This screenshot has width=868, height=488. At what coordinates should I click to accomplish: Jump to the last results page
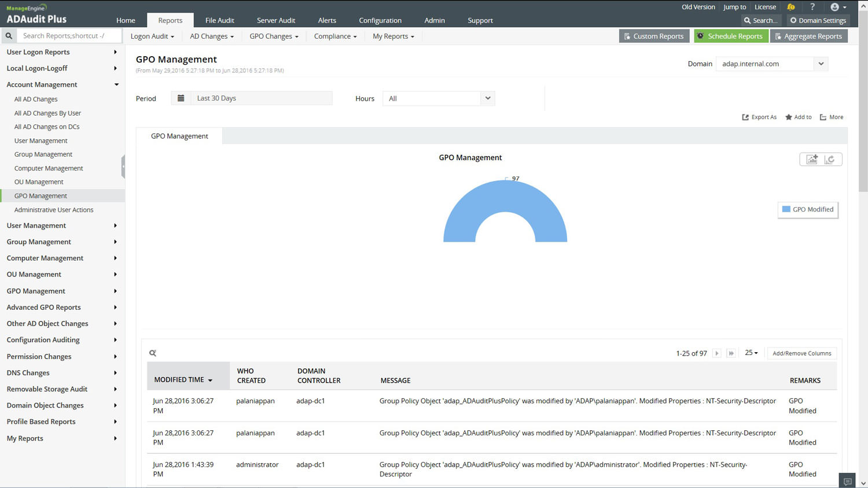pyautogui.click(x=731, y=353)
